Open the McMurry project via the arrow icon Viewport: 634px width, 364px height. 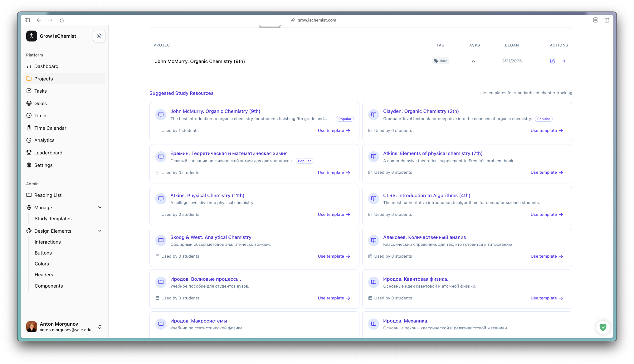(563, 61)
